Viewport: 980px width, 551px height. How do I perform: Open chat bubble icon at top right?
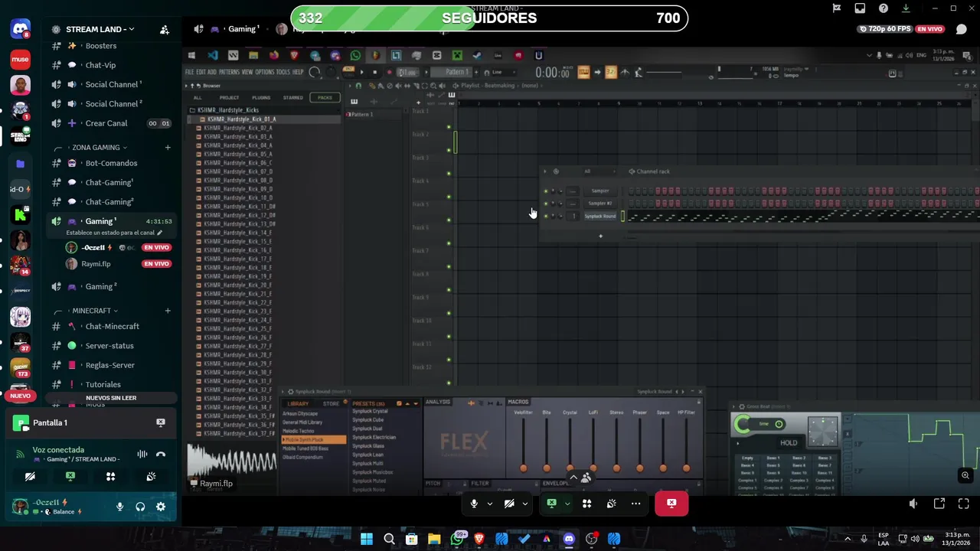pos(962,29)
